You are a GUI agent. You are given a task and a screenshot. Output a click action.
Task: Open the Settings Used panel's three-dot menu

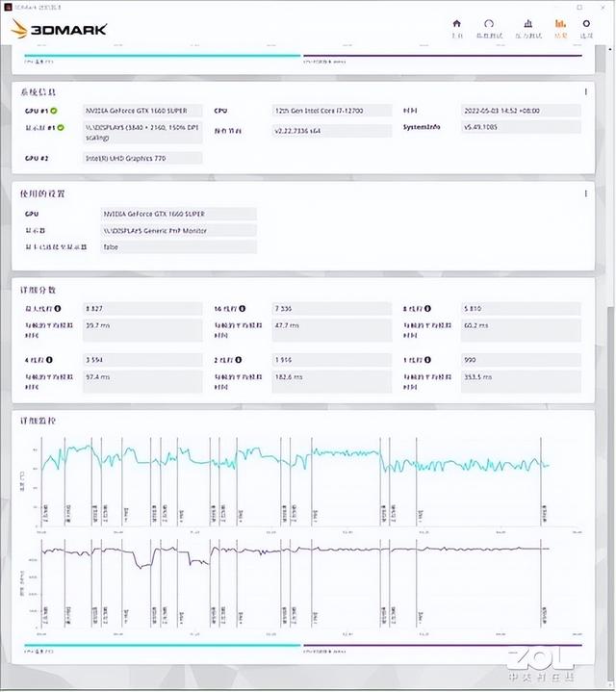click(x=585, y=193)
